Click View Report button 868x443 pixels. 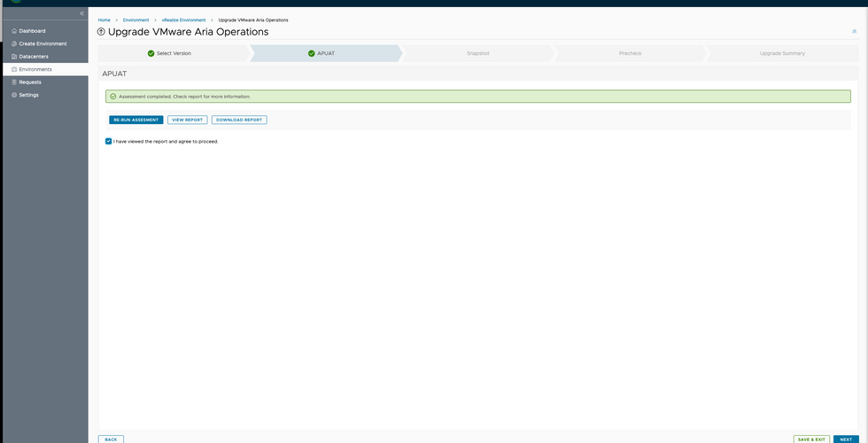pyautogui.click(x=188, y=120)
